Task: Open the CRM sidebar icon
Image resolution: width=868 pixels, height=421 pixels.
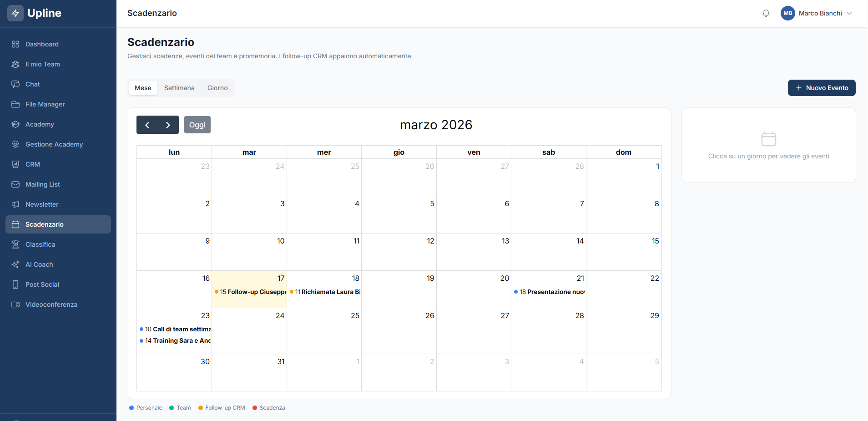Action: pyautogui.click(x=15, y=164)
